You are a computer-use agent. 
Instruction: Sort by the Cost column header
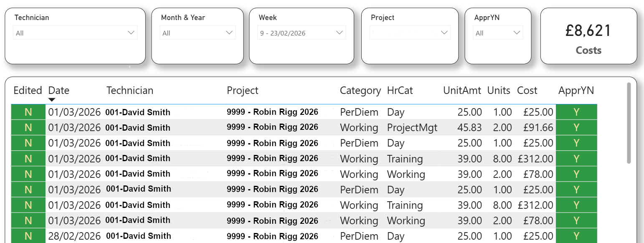click(527, 90)
